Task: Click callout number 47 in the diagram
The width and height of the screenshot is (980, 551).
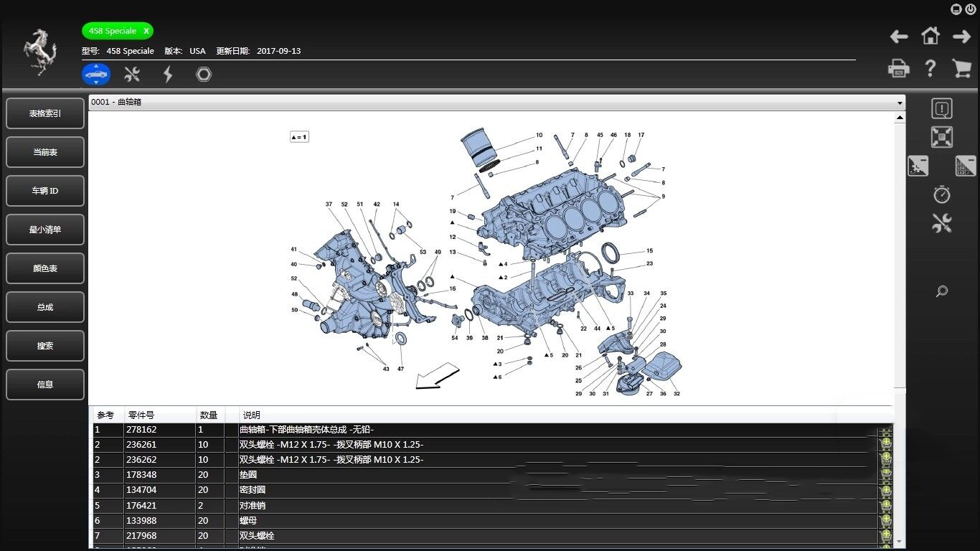Action: click(400, 369)
